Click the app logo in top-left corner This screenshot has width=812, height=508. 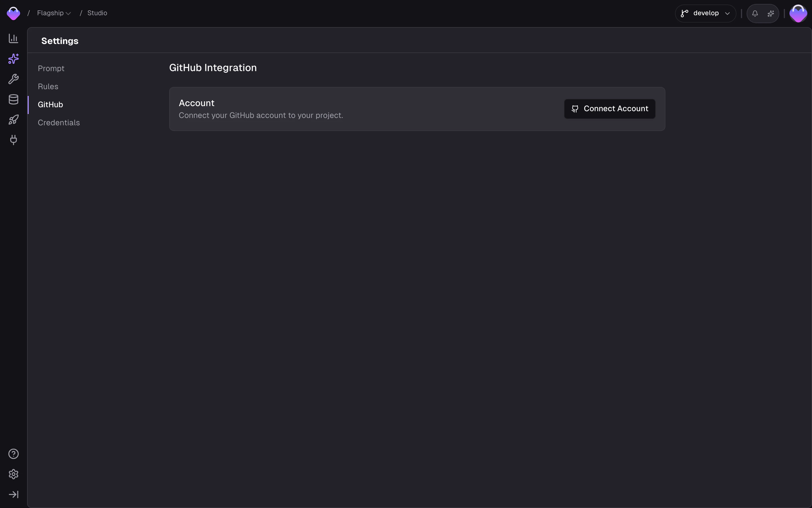pos(14,14)
